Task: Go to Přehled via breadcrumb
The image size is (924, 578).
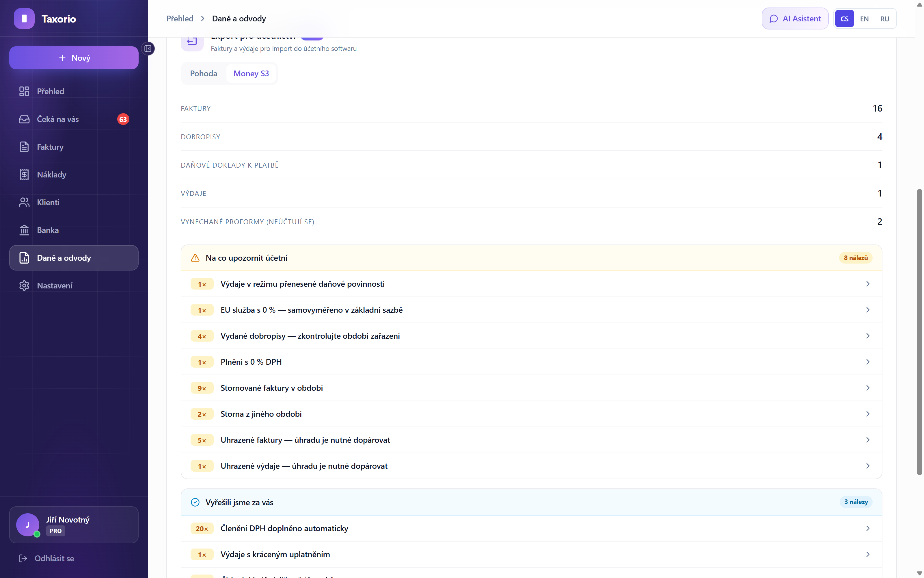Action: (180, 19)
